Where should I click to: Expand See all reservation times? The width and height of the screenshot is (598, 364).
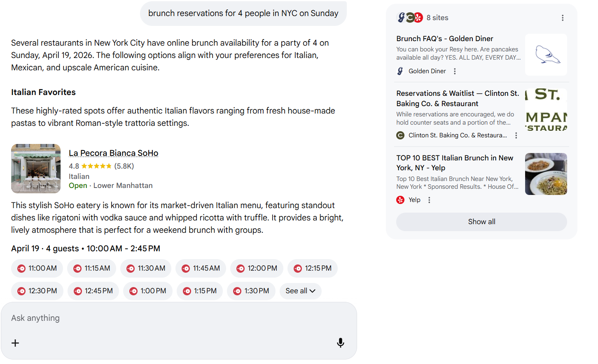[x=300, y=291]
